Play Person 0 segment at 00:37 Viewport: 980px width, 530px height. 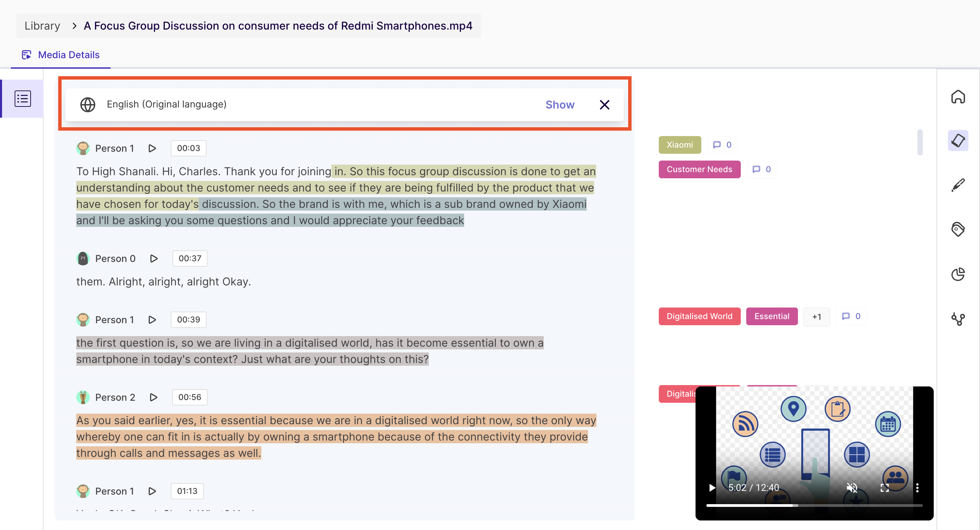(x=154, y=259)
